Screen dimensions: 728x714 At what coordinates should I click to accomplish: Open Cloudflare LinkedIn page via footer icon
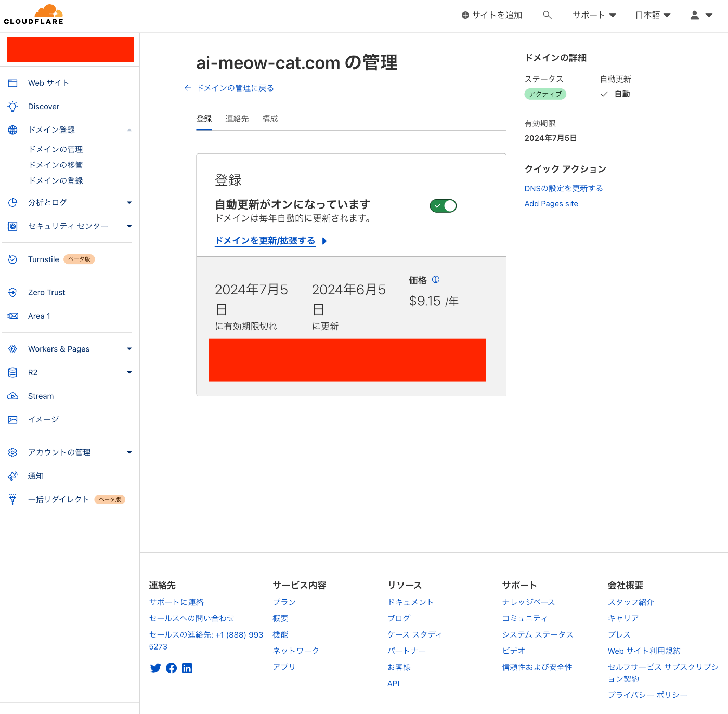[187, 668]
